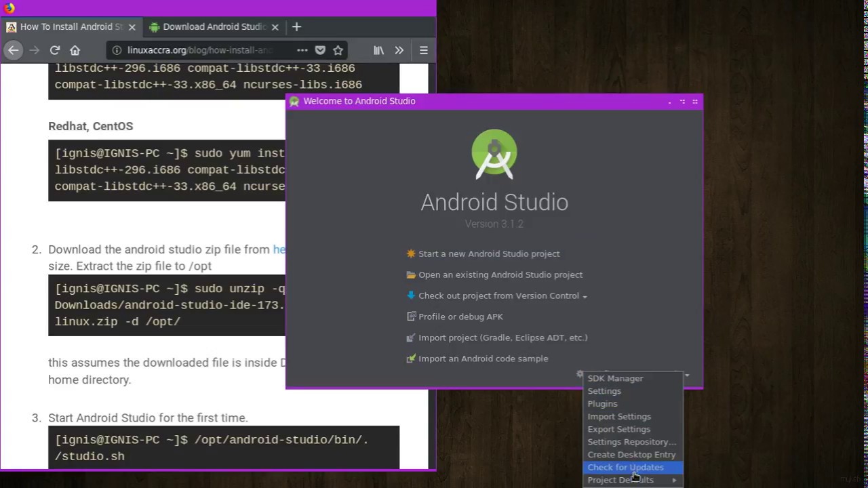Switch to Download Android Studio tab
The width and height of the screenshot is (868, 488).
214,27
